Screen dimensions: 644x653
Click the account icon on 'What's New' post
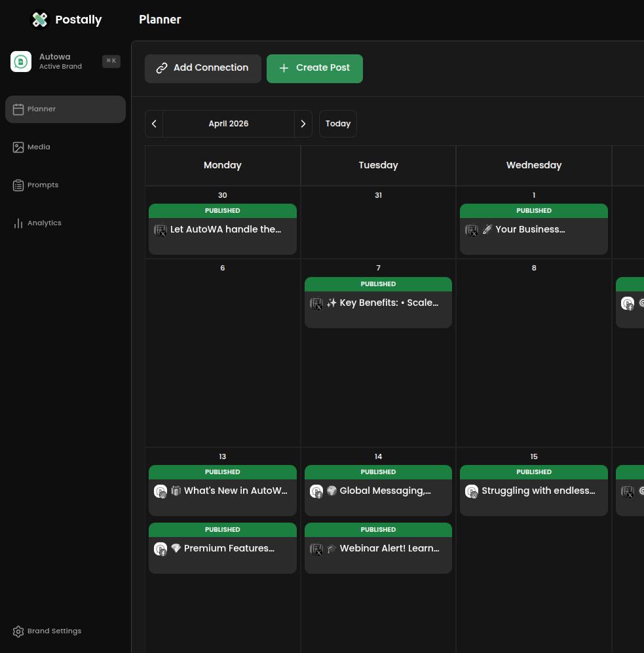click(161, 491)
